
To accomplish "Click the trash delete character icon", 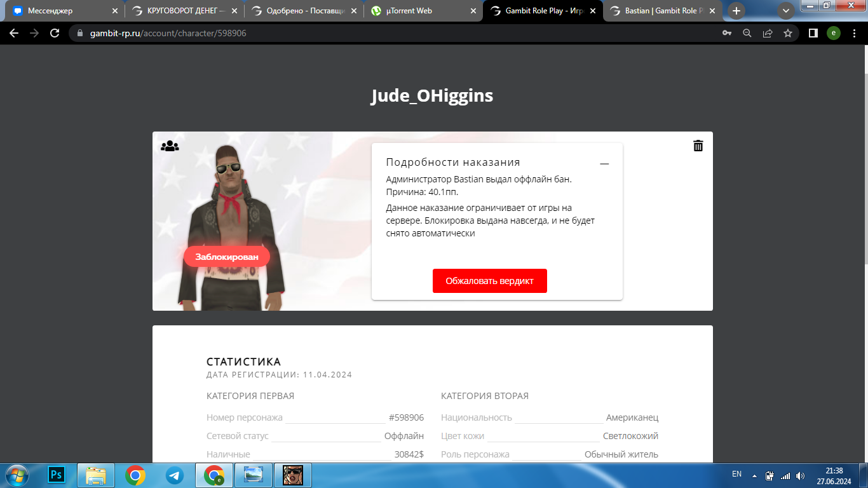I will point(698,146).
